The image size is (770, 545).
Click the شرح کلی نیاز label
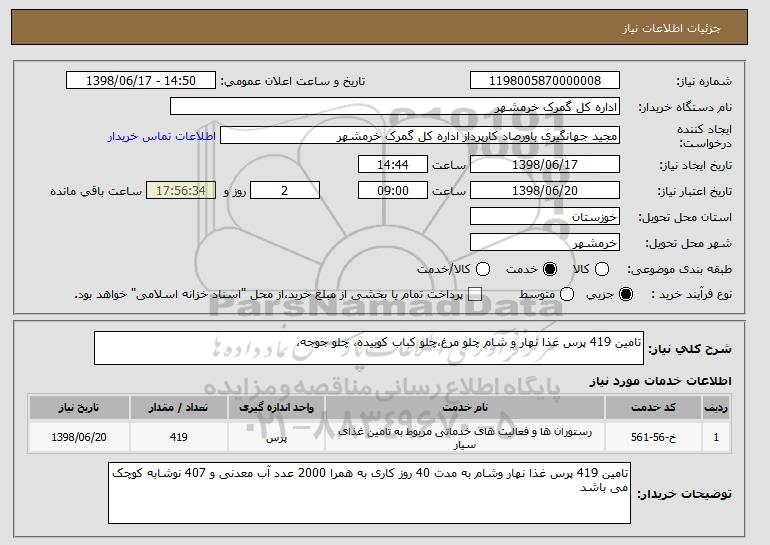(x=690, y=349)
